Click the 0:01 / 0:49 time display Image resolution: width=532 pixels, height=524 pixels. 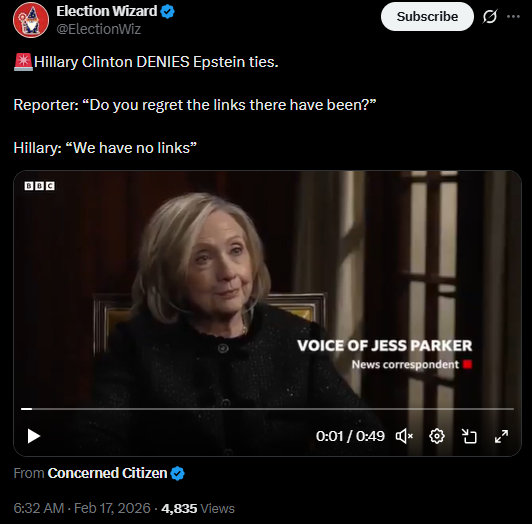pyautogui.click(x=350, y=436)
